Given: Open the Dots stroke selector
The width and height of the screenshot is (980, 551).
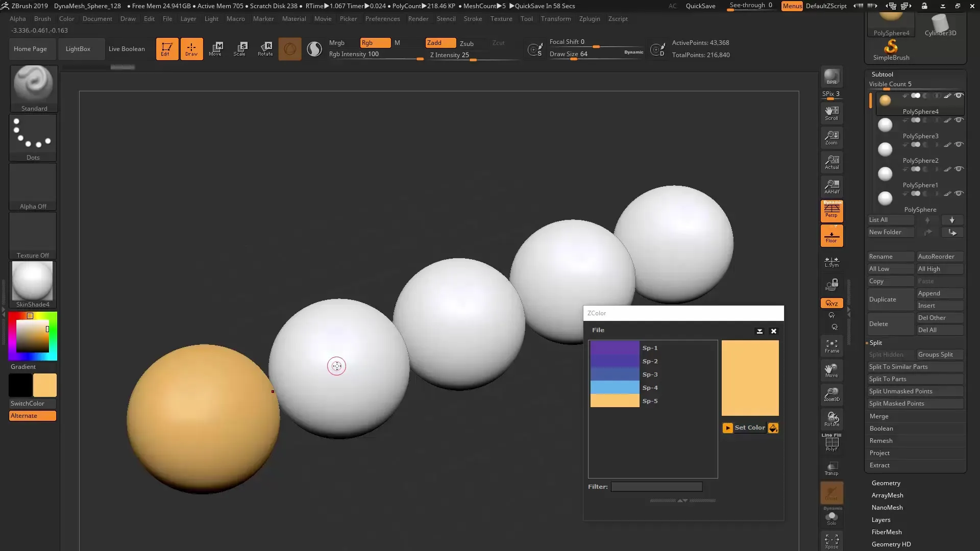Looking at the screenshot, I should (33, 137).
